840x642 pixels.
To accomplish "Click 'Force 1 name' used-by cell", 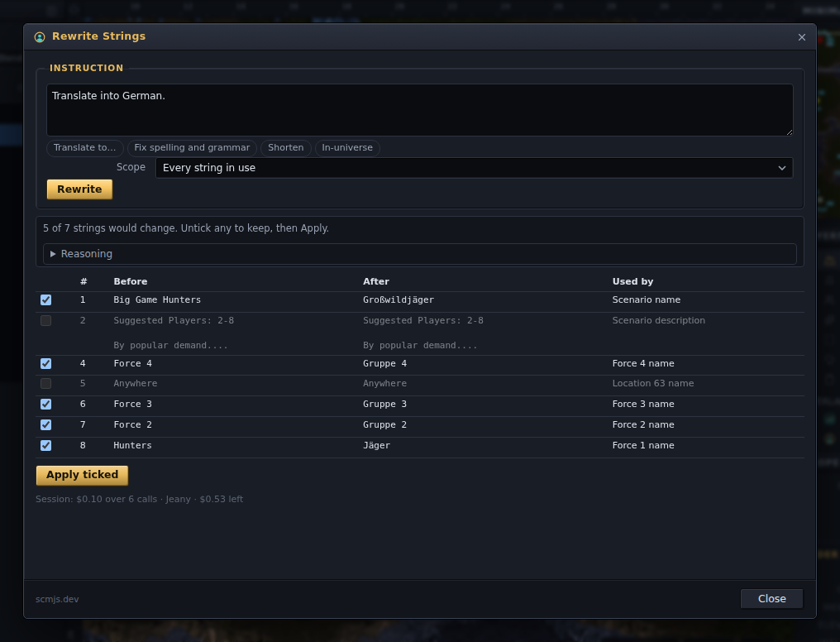I will coord(643,445).
